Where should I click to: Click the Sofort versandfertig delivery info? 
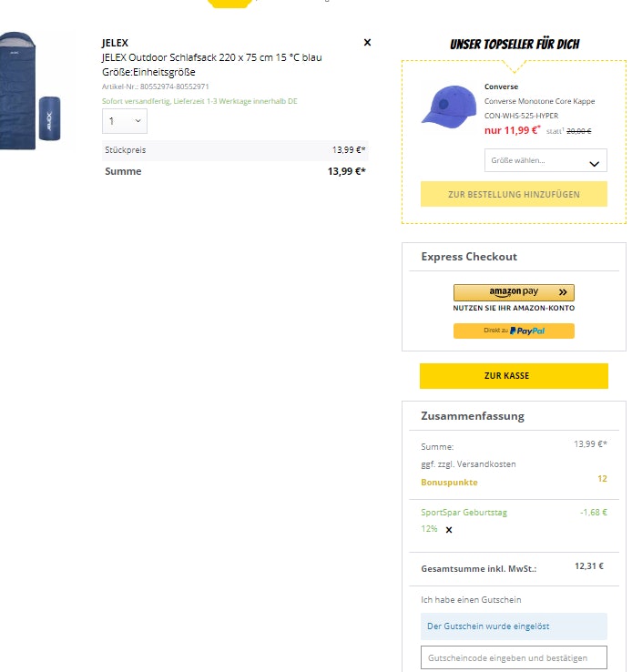[199, 101]
